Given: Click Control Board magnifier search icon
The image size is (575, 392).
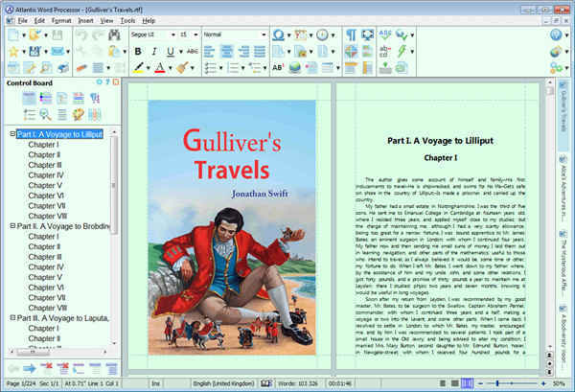Looking at the screenshot, I should pyautogui.click(x=45, y=115).
